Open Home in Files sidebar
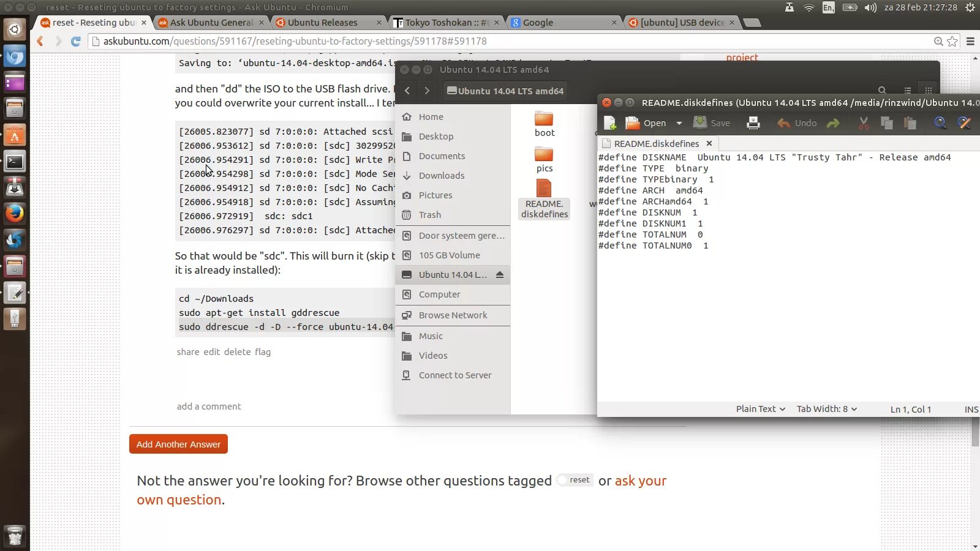Screen dimensions: 980x551 click(453, 117)
